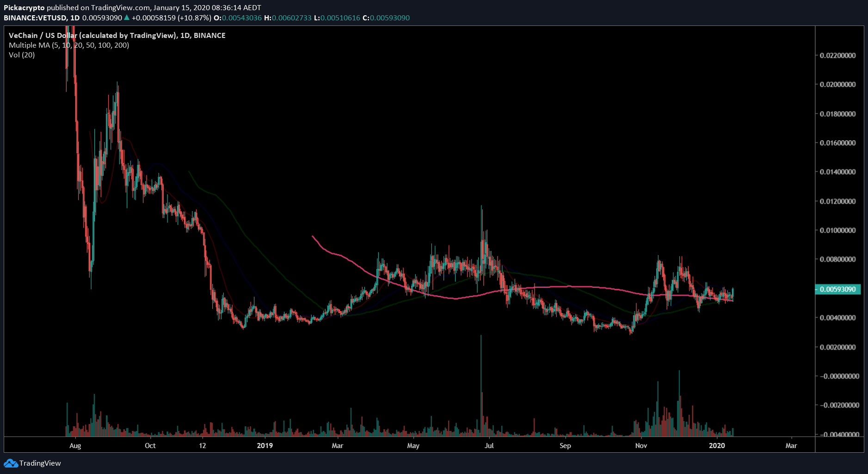Image resolution: width=868 pixels, height=474 pixels.
Task: Click the first Mar label after 2019
Action: pyautogui.click(x=338, y=446)
